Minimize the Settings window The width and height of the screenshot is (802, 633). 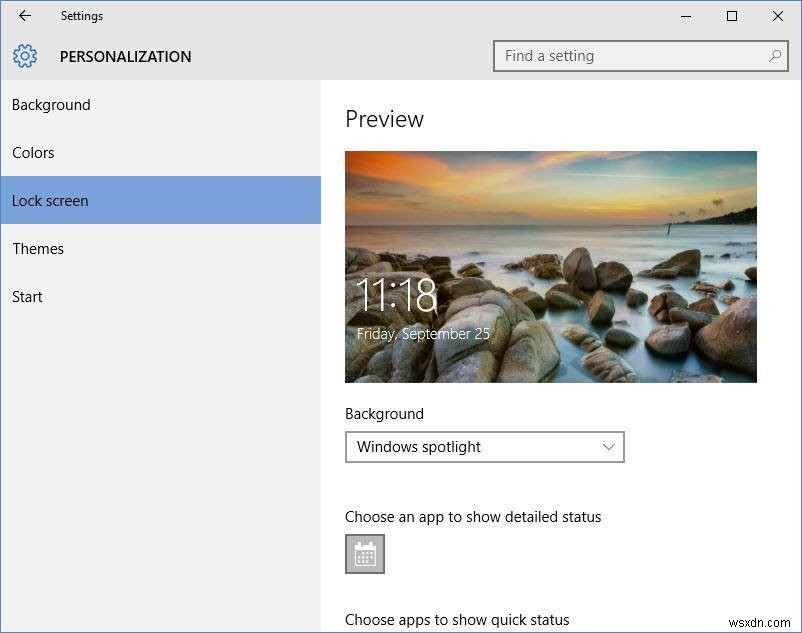point(686,16)
